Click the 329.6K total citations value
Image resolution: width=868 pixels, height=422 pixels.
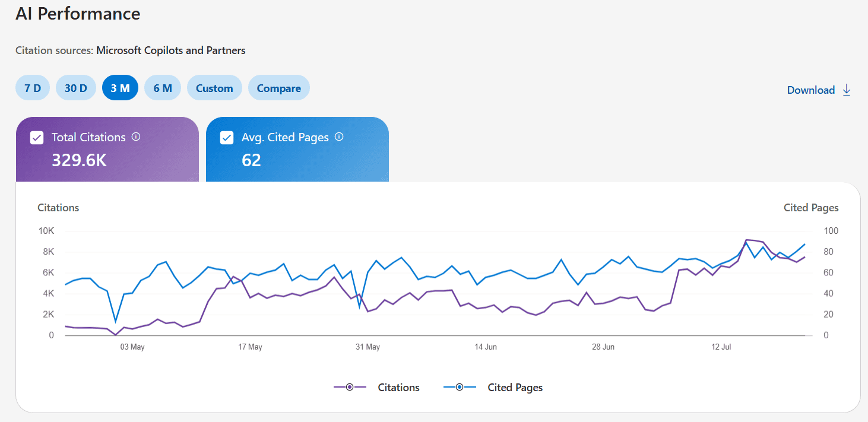click(79, 160)
